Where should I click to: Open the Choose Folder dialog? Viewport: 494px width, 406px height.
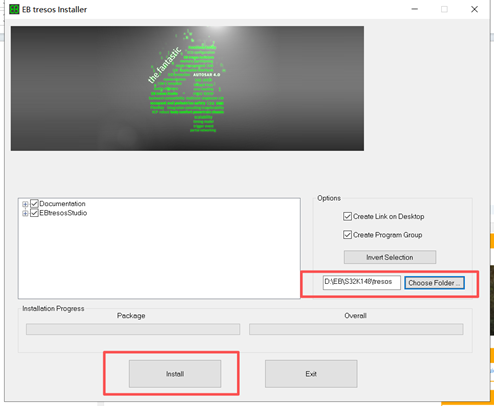click(434, 283)
